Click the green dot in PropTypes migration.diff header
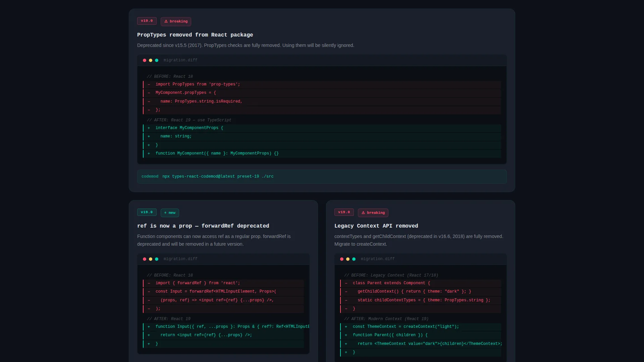The height and width of the screenshot is (362, 644). pos(157,60)
